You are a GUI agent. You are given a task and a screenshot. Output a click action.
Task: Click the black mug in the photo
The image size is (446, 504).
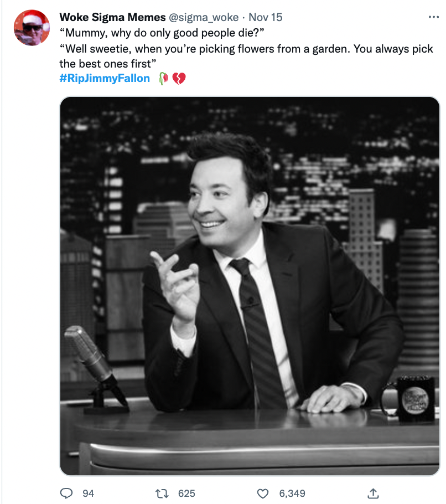[409, 398]
